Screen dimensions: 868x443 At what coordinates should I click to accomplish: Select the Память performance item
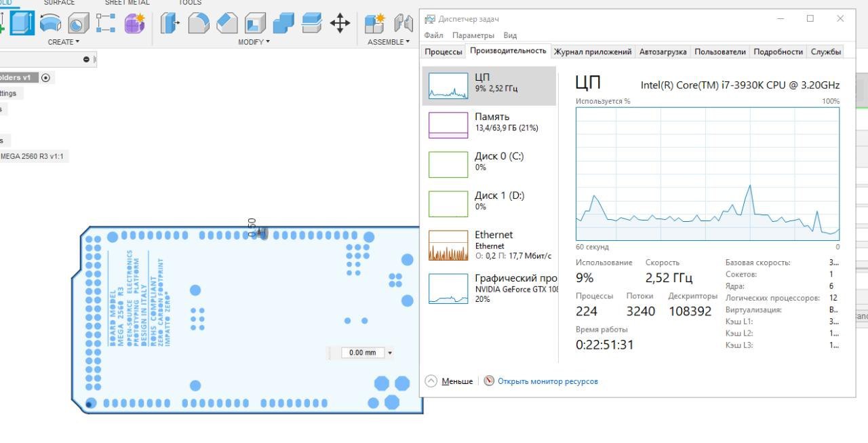(489, 126)
